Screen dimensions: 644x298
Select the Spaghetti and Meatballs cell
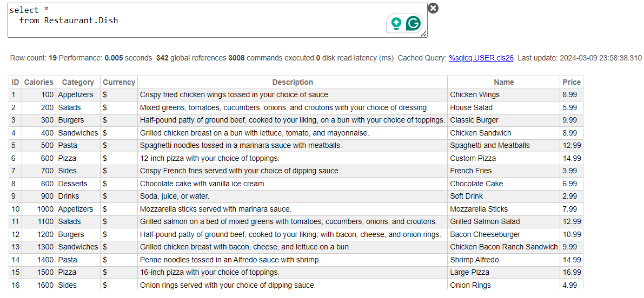[490, 145]
